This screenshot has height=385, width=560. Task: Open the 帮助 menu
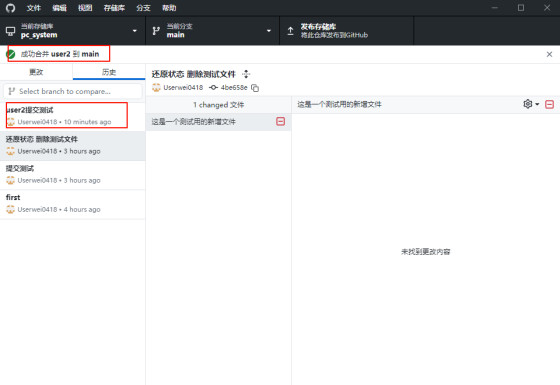(x=169, y=8)
